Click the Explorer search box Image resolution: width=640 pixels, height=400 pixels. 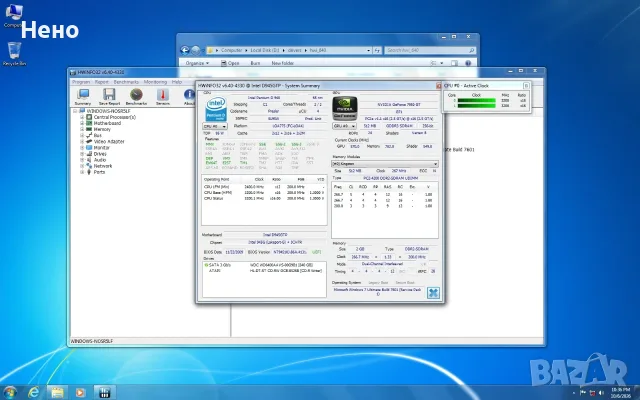click(430, 50)
